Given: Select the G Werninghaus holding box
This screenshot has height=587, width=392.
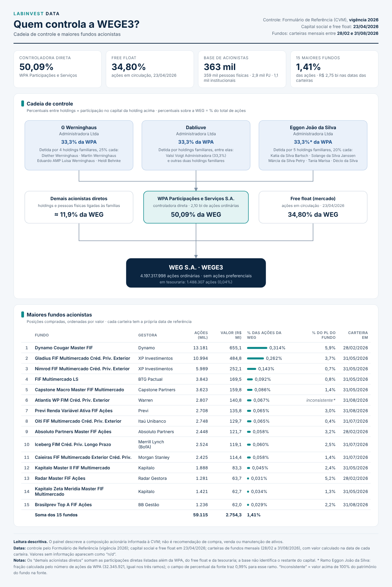Looking at the screenshot, I should [x=79, y=145].
